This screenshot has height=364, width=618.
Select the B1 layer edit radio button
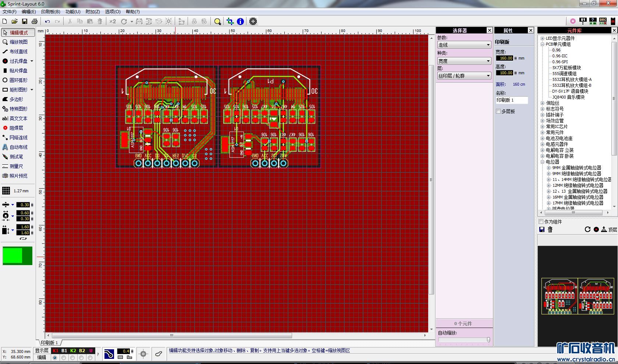pyautogui.click(x=64, y=358)
